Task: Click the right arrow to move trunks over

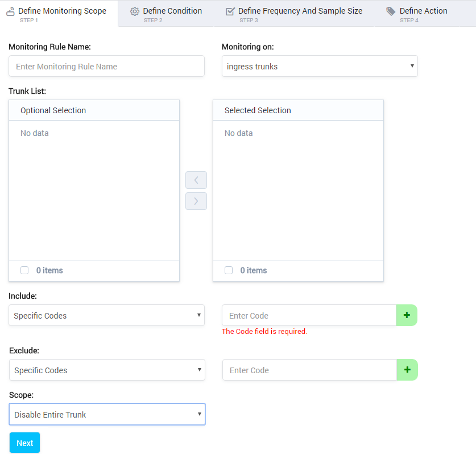Action: pyautogui.click(x=196, y=201)
